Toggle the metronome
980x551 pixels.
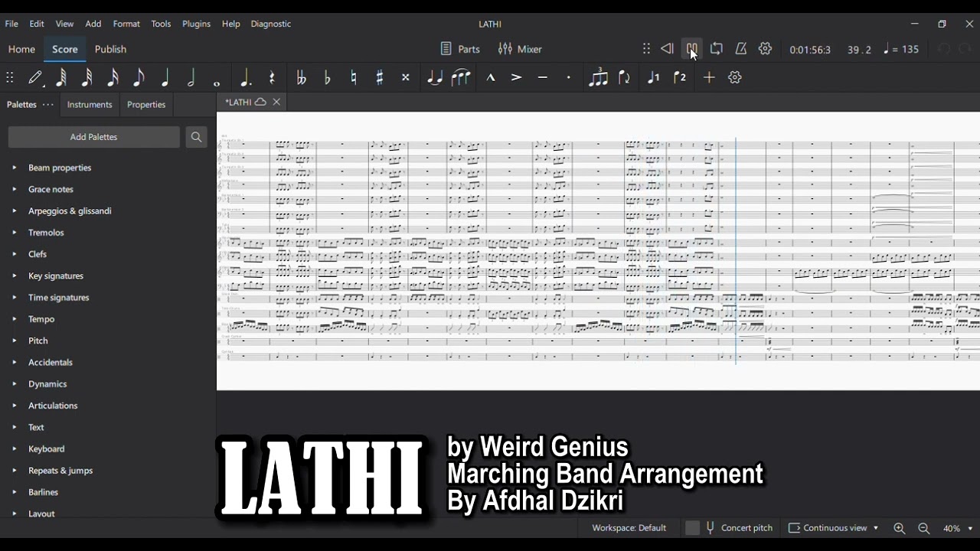[741, 49]
